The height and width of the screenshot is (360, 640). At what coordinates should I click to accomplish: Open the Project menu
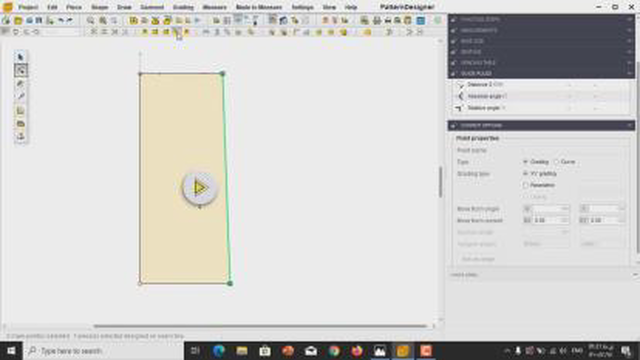pos(28,7)
